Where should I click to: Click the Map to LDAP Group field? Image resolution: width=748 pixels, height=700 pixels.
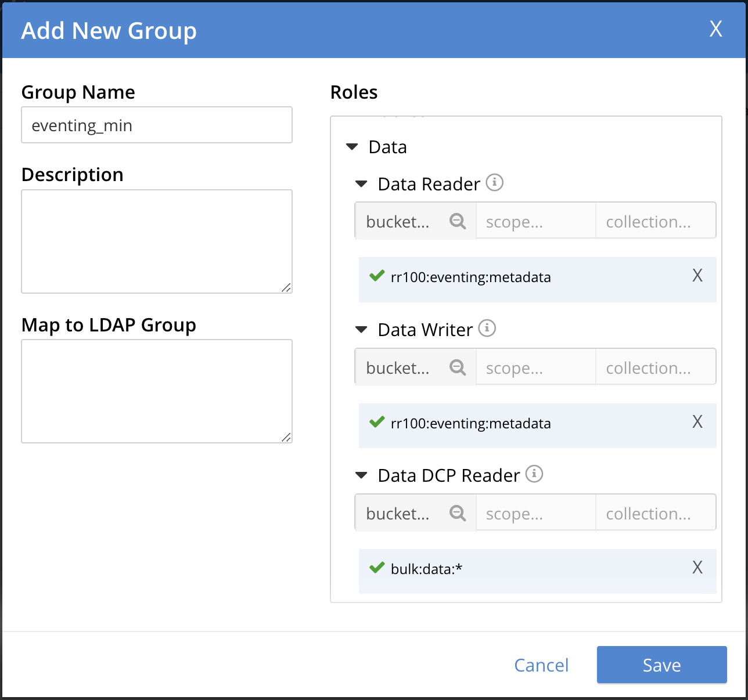(157, 391)
